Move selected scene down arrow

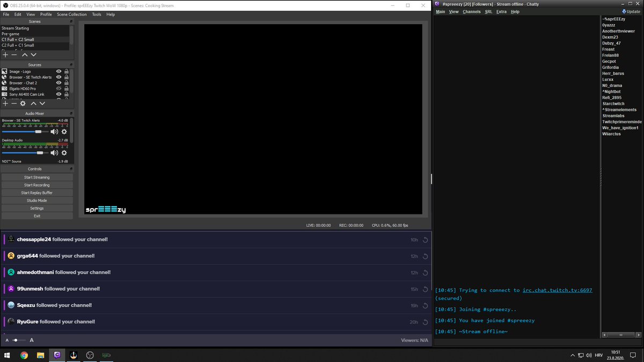coord(34,55)
